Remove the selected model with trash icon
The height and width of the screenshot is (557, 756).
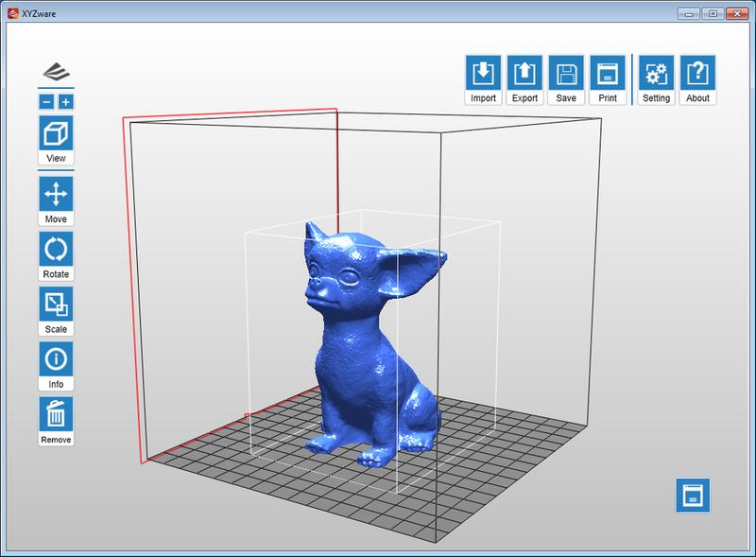coord(56,420)
